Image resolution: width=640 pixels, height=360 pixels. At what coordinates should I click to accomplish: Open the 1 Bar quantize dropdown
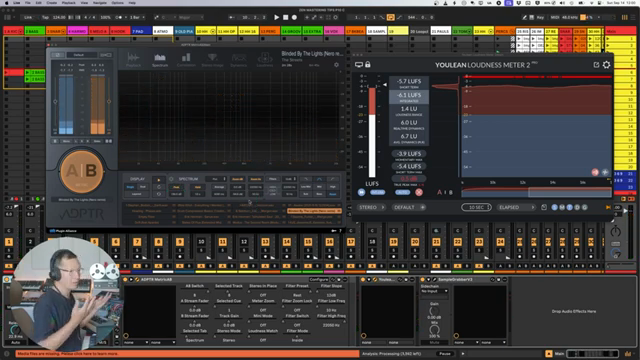[136, 18]
